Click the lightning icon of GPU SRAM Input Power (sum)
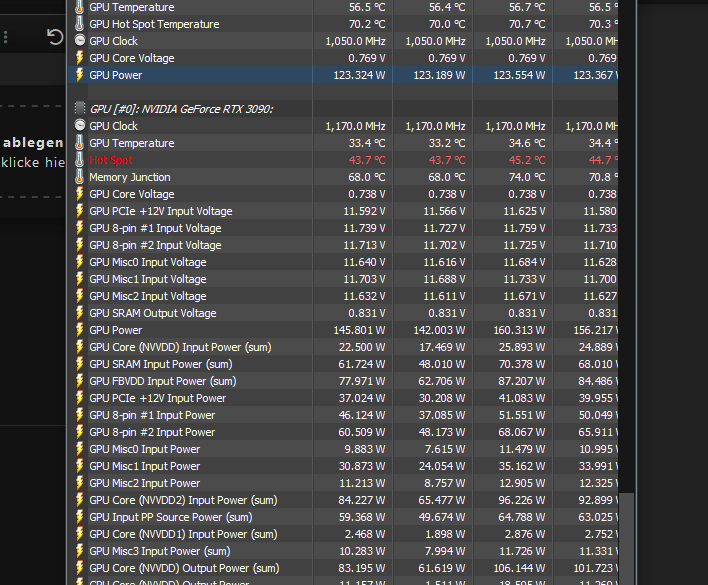 [x=79, y=364]
